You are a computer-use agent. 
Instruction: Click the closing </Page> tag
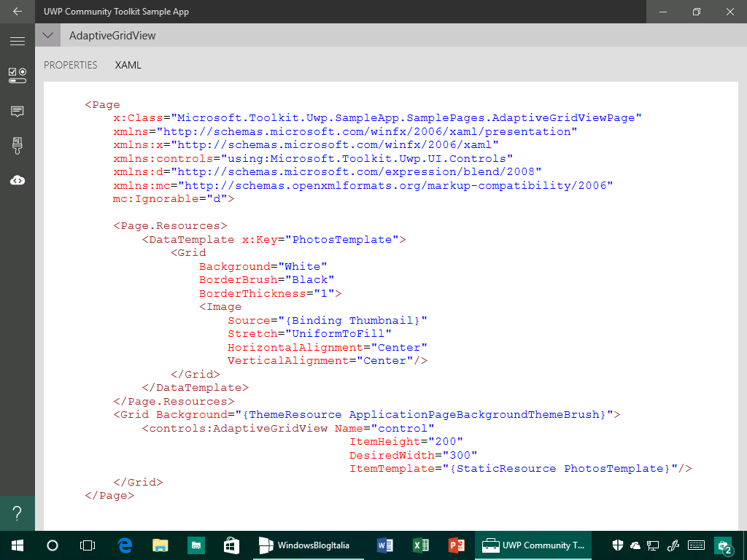tap(109, 496)
